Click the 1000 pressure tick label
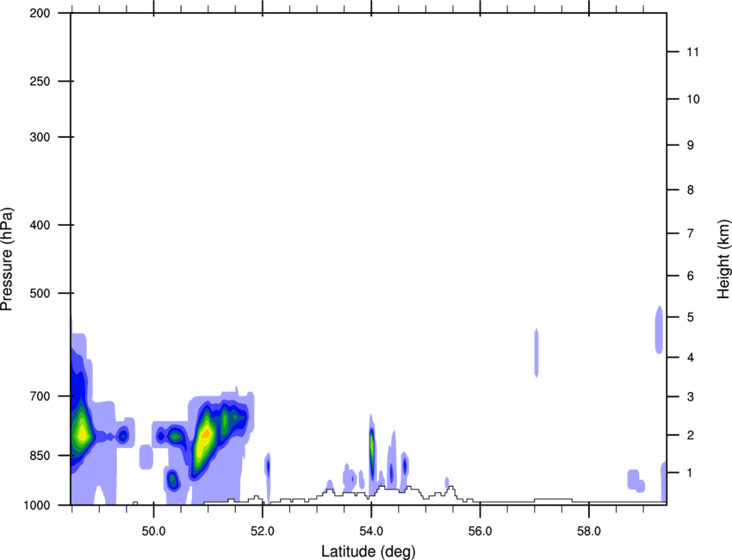Viewport: 732px width, 560px height. [x=37, y=505]
